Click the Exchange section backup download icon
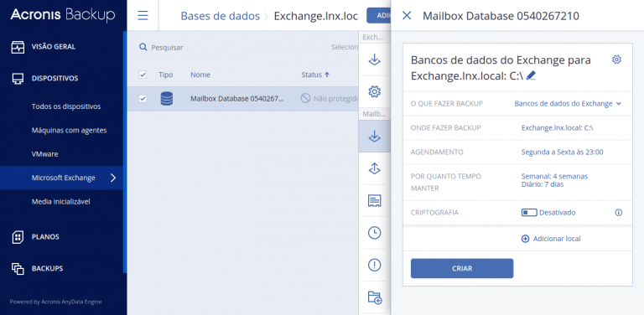Viewport: 644px width, 315px height. click(374, 59)
